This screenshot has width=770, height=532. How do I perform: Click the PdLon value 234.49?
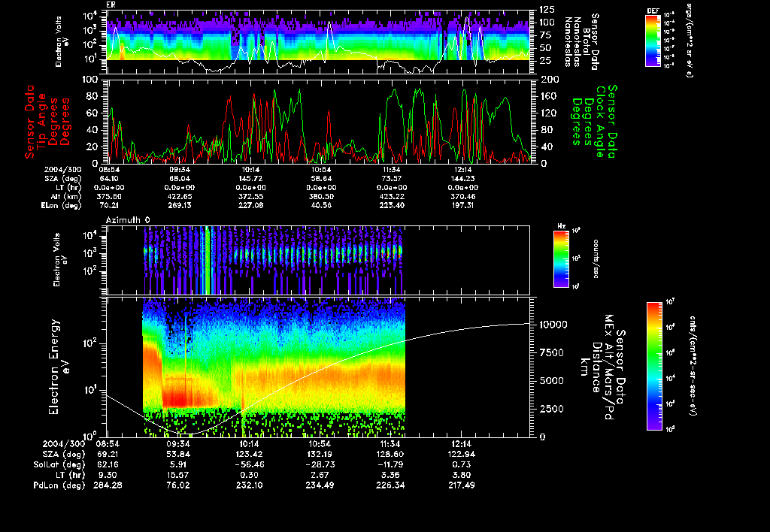pos(320,485)
